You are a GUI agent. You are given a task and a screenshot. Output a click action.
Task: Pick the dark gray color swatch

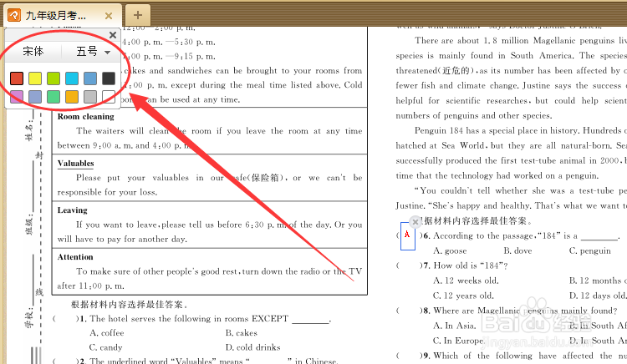tap(109, 78)
